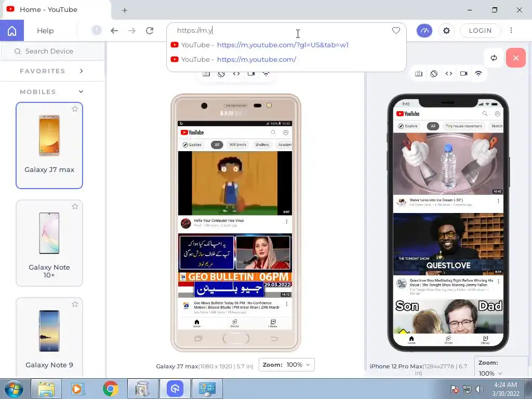Favorite this URL with the heart icon

tap(396, 31)
